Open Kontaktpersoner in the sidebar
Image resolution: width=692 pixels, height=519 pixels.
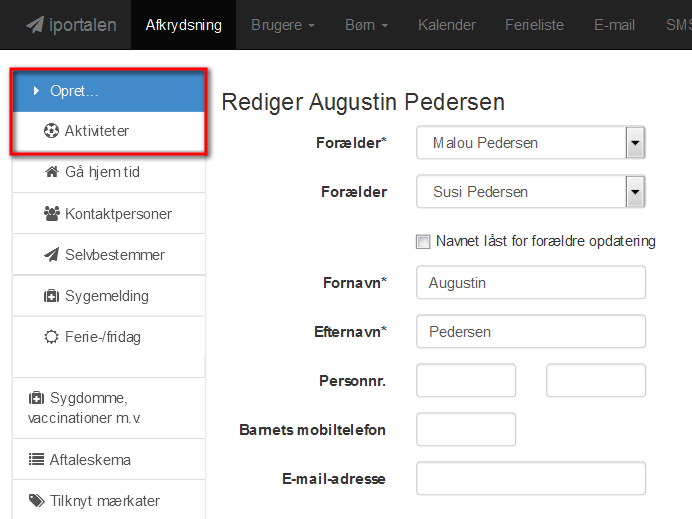tap(109, 214)
